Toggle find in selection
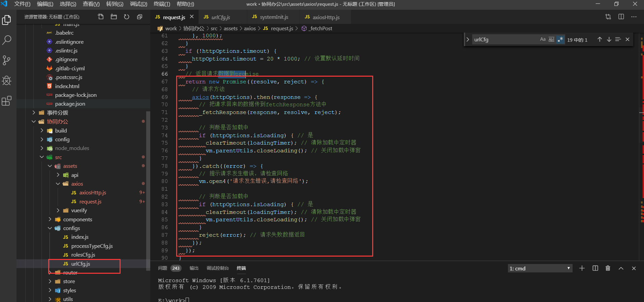Screen dimensions: 644x302 [618, 39]
